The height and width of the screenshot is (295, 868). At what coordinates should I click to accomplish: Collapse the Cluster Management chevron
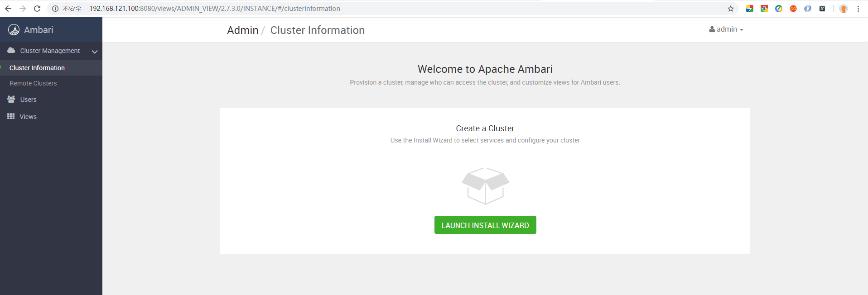(95, 52)
